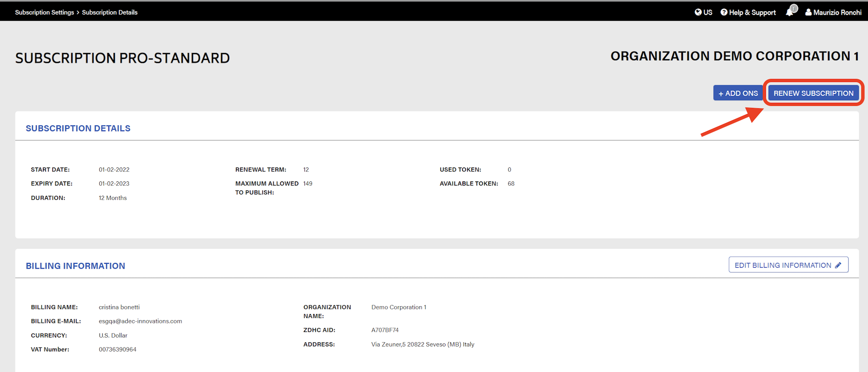
Task: Select the Subscription Details breadcrumb
Action: click(x=110, y=12)
